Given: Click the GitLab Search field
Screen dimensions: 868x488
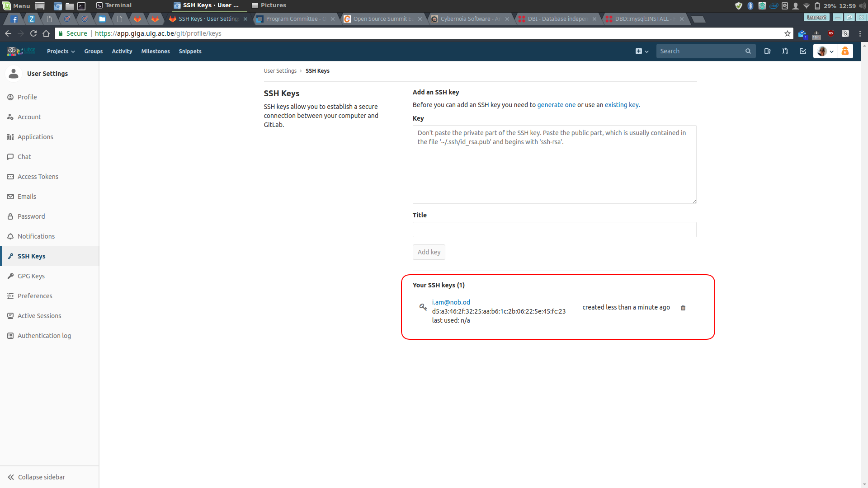Looking at the screenshot, I should (705, 51).
